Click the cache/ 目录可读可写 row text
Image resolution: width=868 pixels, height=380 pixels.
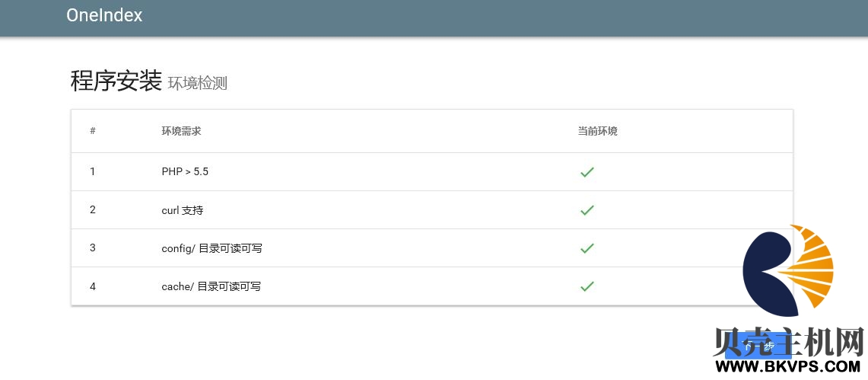(211, 287)
